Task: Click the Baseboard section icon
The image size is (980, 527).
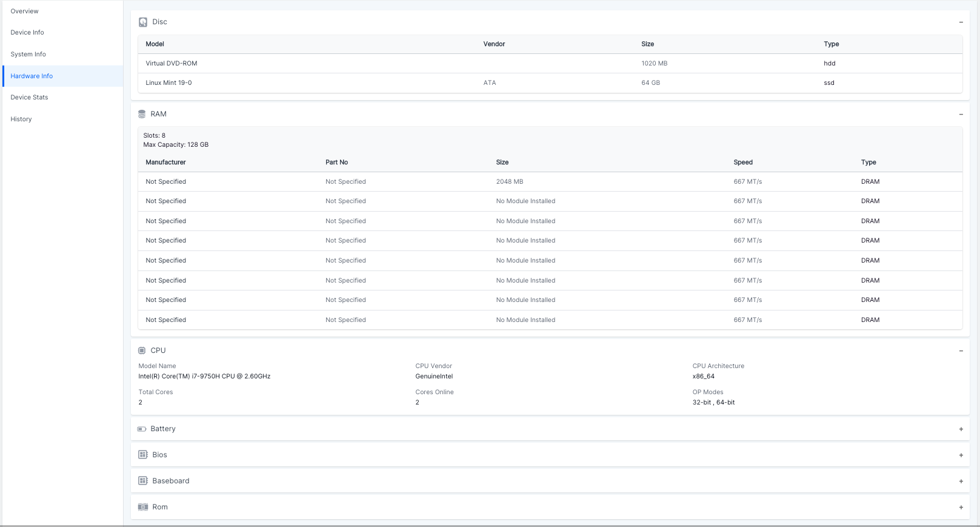Action: 143,481
